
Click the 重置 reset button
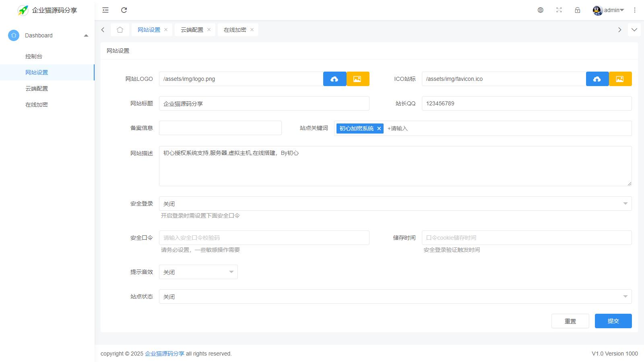[570, 321]
